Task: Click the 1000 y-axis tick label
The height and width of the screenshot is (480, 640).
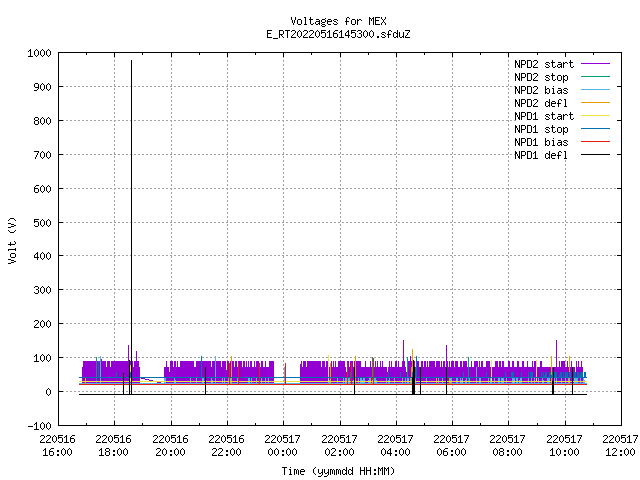Action: tap(40, 53)
